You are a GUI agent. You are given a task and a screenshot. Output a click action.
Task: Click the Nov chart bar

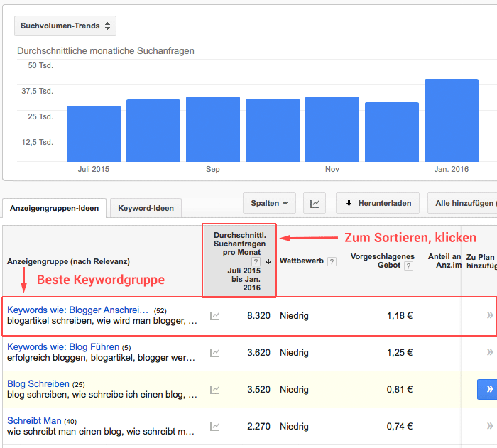point(332,129)
